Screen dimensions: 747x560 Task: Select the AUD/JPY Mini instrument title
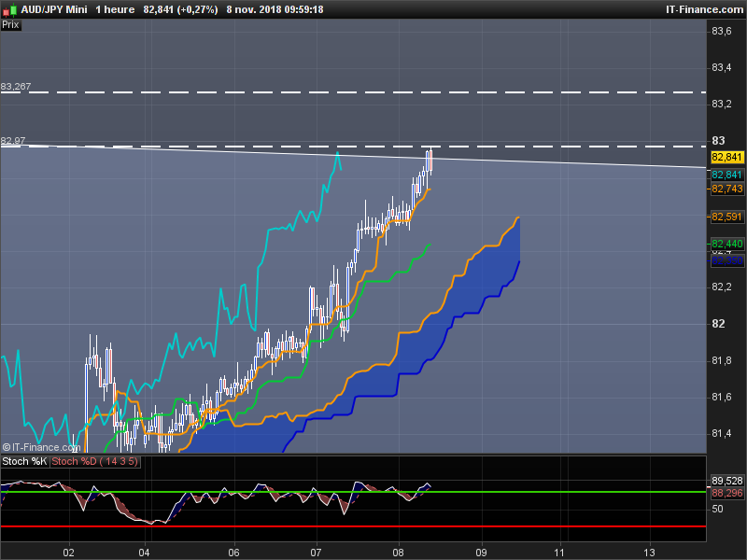pyautogui.click(x=54, y=9)
